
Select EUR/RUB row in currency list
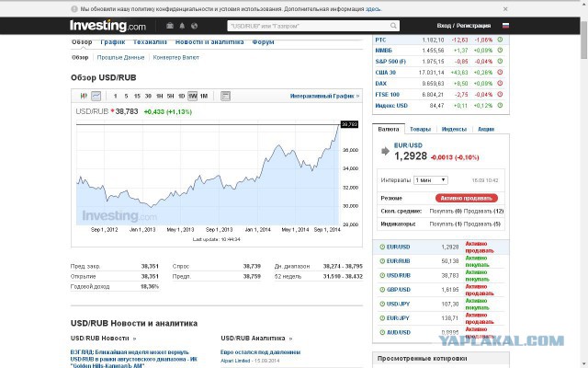441,261
